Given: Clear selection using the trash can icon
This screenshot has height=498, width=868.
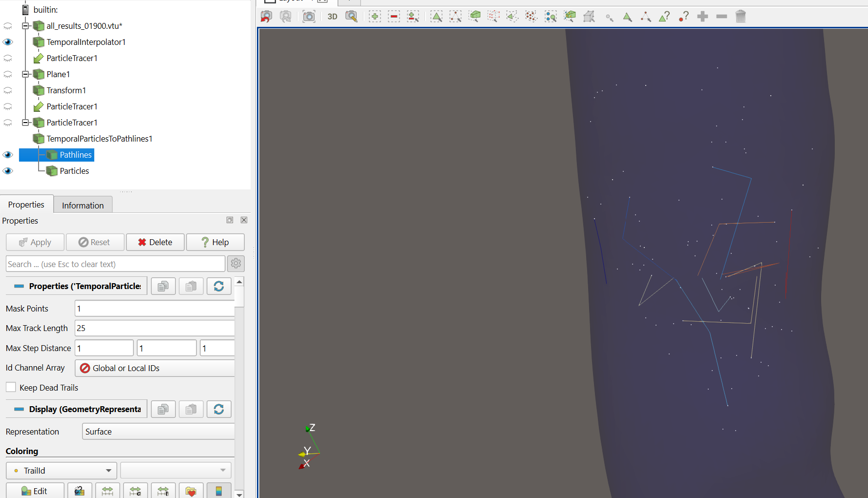Looking at the screenshot, I should pyautogui.click(x=741, y=17).
